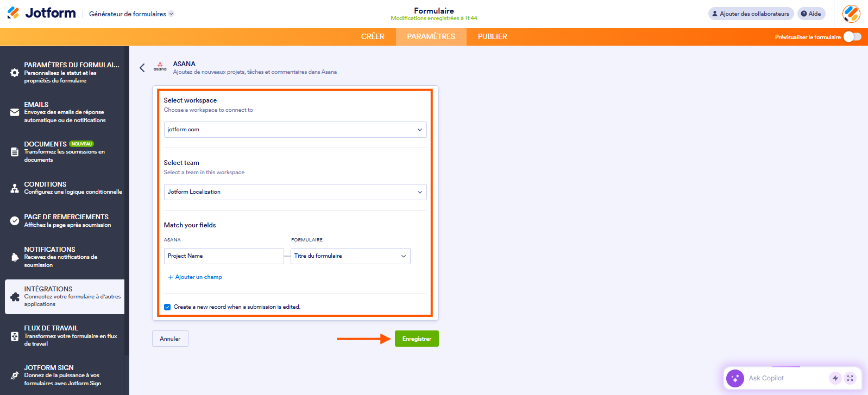
Task: Open the Emails settings section
Action: coord(65,112)
